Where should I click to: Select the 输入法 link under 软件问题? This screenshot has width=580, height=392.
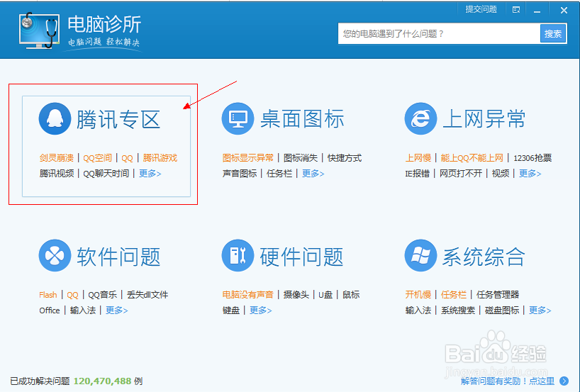(x=83, y=310)
